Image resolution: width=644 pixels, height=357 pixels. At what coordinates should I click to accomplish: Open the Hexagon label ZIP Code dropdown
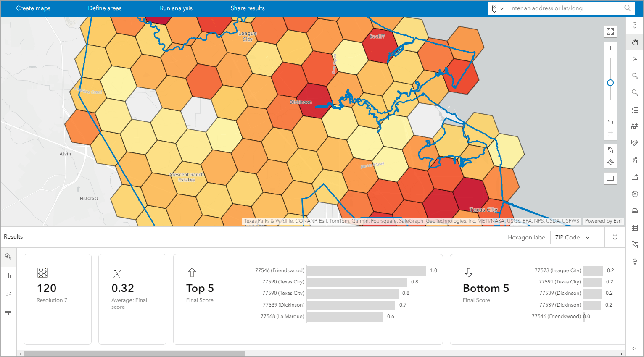coord(573,237)
